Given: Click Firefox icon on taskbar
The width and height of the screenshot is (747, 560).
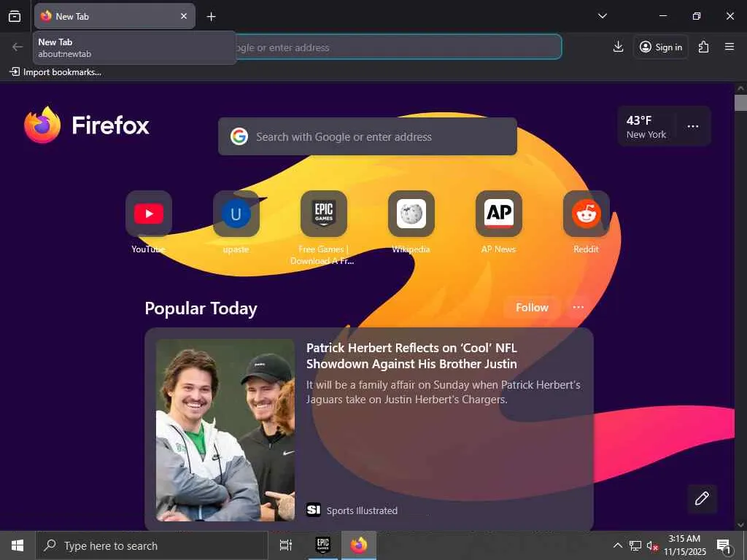Looking at the screenshot, I should [x=359, y=545].
